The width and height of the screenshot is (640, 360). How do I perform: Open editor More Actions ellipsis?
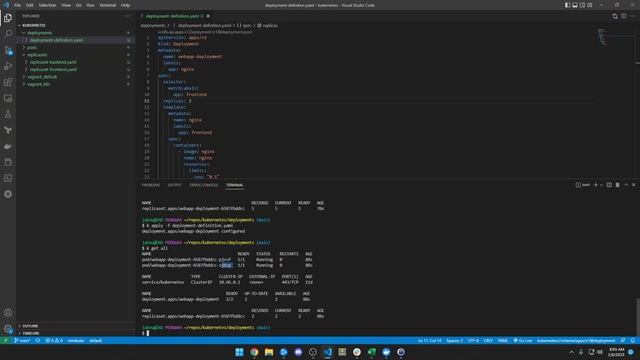[632, 16]
